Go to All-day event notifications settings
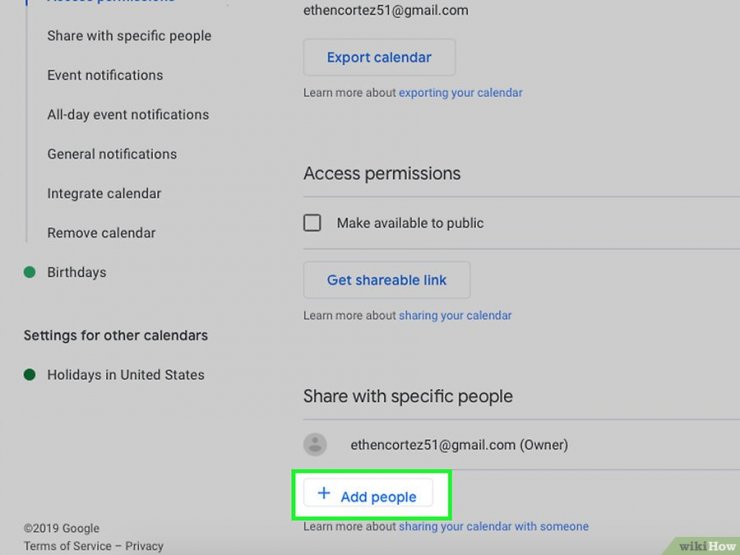This screenshot has height=555, width=740. (x=128, y=115)
